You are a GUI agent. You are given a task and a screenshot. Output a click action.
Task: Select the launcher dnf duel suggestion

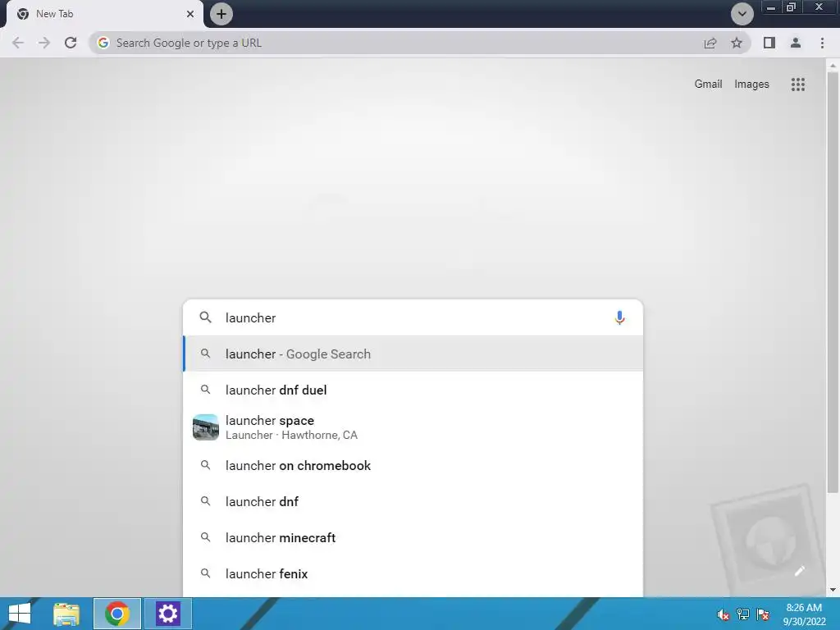point(413,390)
